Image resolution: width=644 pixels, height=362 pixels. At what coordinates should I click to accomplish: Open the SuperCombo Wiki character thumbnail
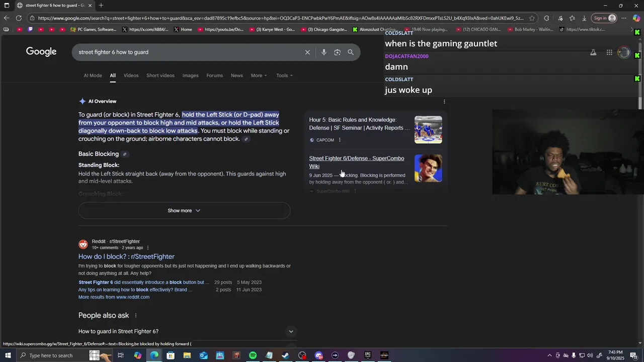(x=428, y=168)
